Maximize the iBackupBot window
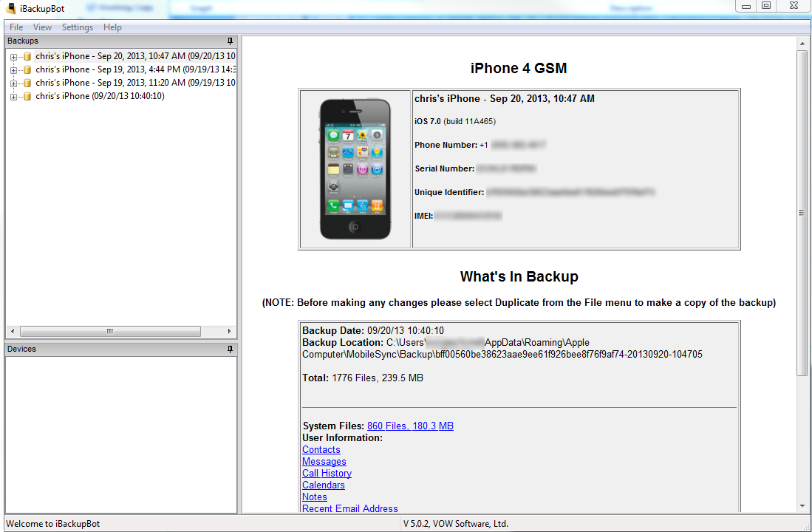The image size is (812, 532). click(766, 6)
